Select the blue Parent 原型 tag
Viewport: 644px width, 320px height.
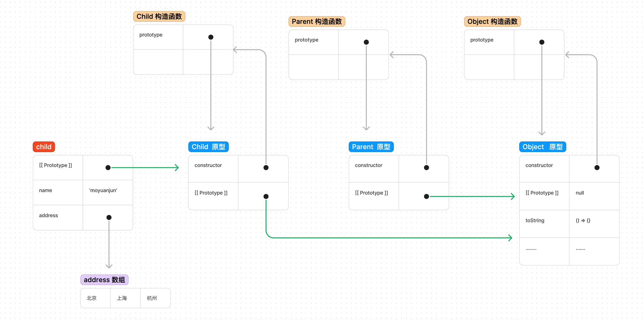(371, 147)
